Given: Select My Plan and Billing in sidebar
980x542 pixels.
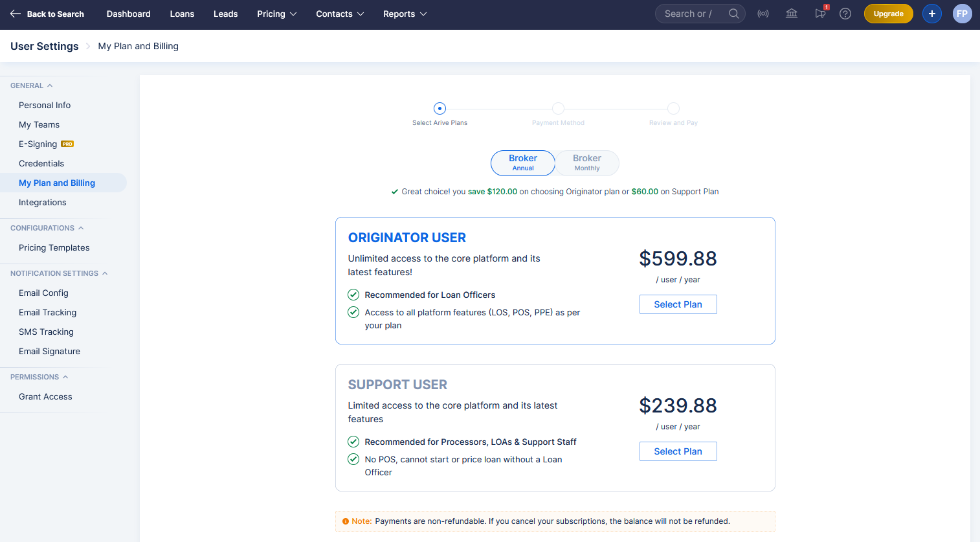Looking at the screenshot, I should tap(57, 183).
